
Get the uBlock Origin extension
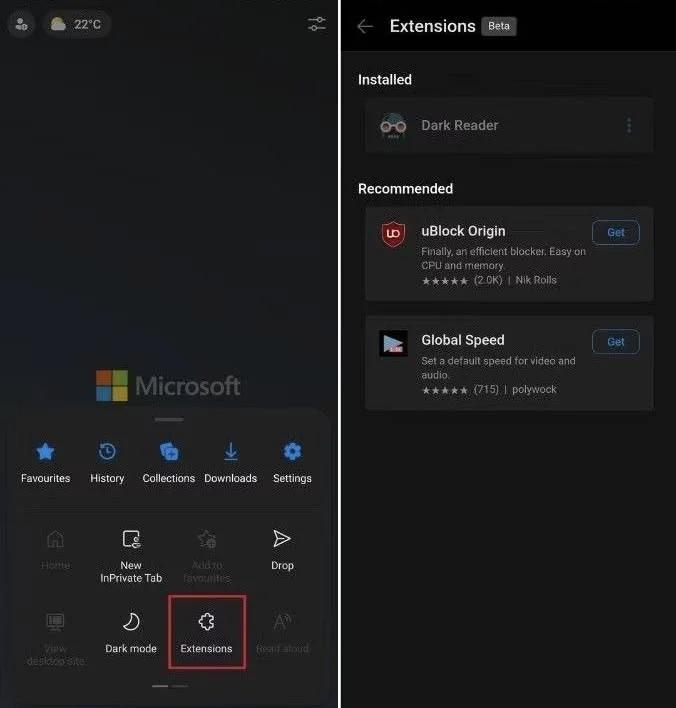pyautogui.click(x=615, y=233)
